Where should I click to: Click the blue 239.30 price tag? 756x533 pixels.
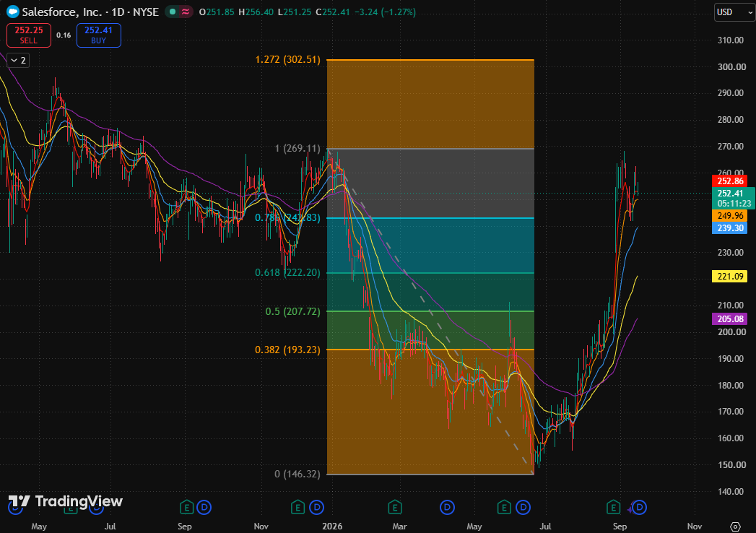click(x=729, y=228)
